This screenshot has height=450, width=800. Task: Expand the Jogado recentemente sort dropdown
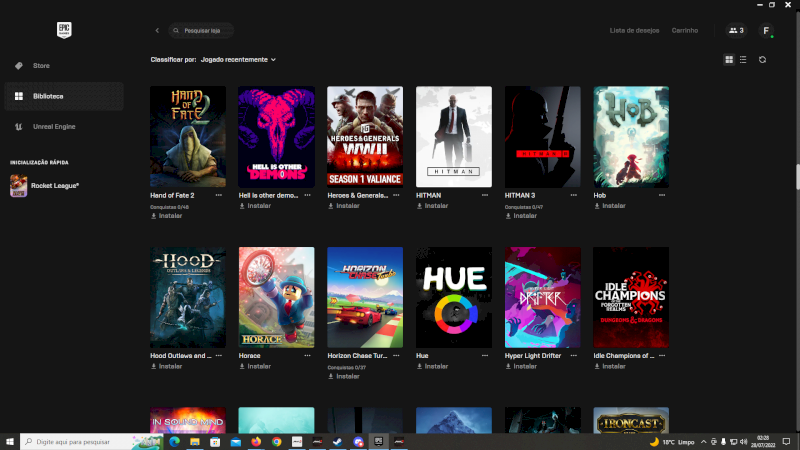click(238, 60)
